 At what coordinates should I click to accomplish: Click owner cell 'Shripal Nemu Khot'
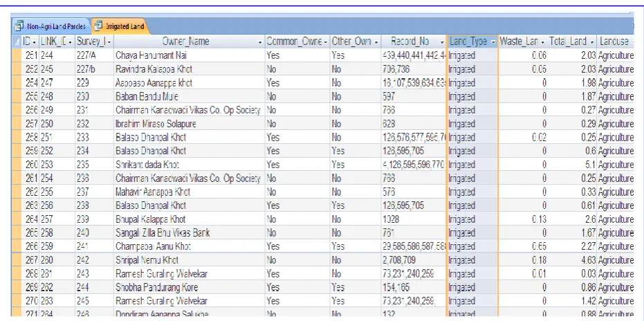coord(190,259)
